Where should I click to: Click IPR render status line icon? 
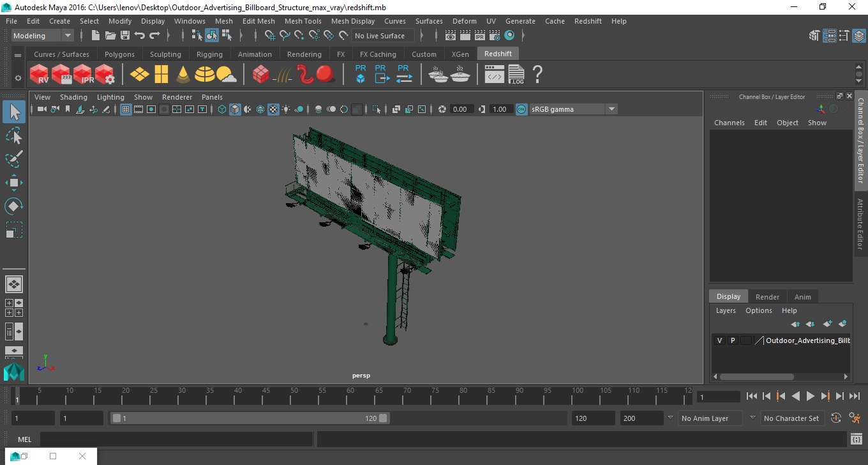[480, 36]
